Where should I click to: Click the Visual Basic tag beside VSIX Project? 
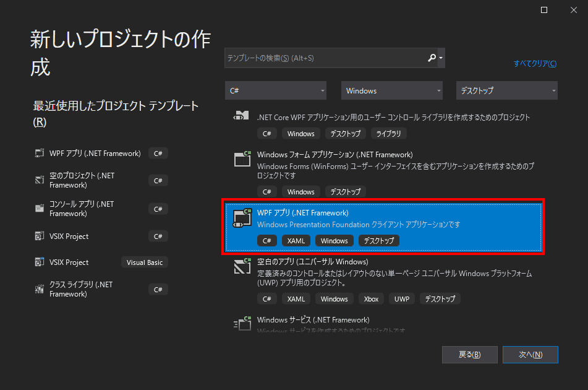tap(145, 262)
